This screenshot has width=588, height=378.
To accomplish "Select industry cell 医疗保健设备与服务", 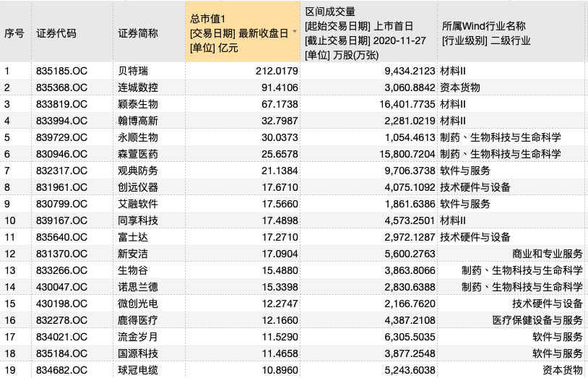I will (x=537, y=320).
